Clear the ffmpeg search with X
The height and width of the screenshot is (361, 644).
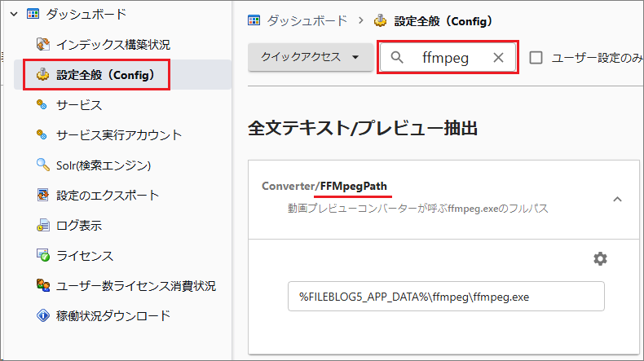point(499,58)
